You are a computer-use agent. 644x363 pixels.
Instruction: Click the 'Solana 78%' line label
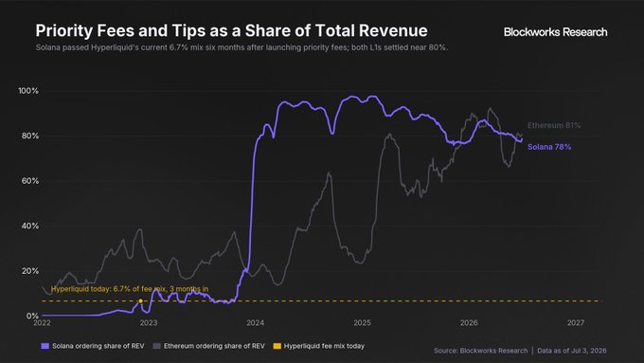tap(549, 147)
